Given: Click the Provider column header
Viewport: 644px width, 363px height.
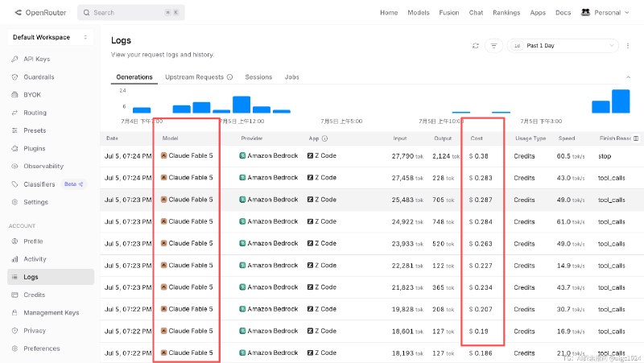Looking at the screenshot, I should pos(252,138).
